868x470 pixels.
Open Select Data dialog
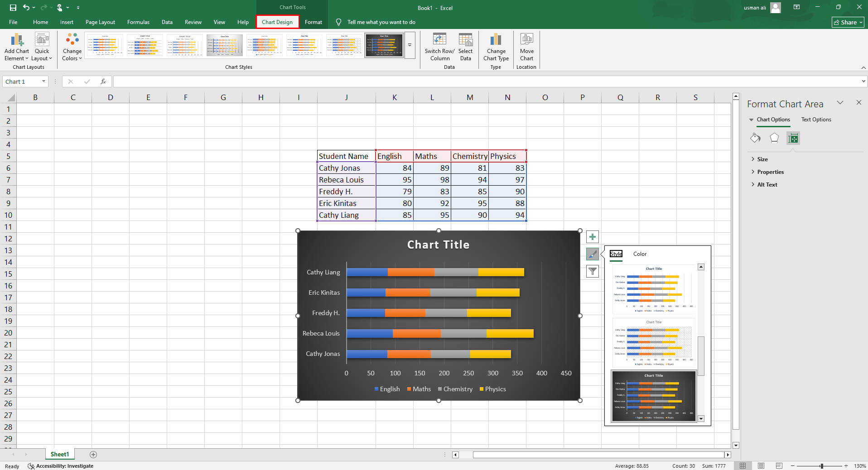[466, 47]
